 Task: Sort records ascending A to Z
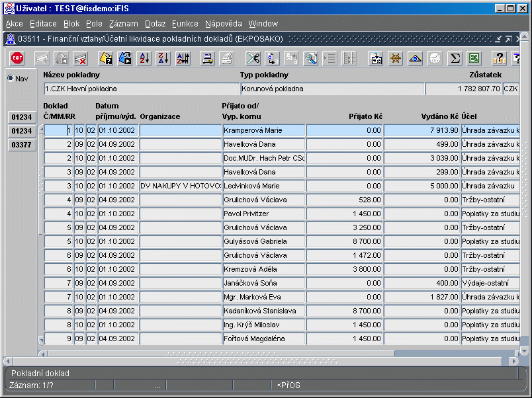(144, 58)
